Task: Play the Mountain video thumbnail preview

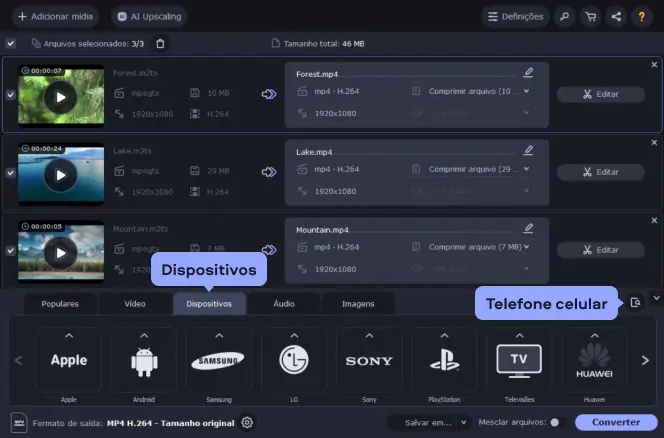Action: point(61,253)
